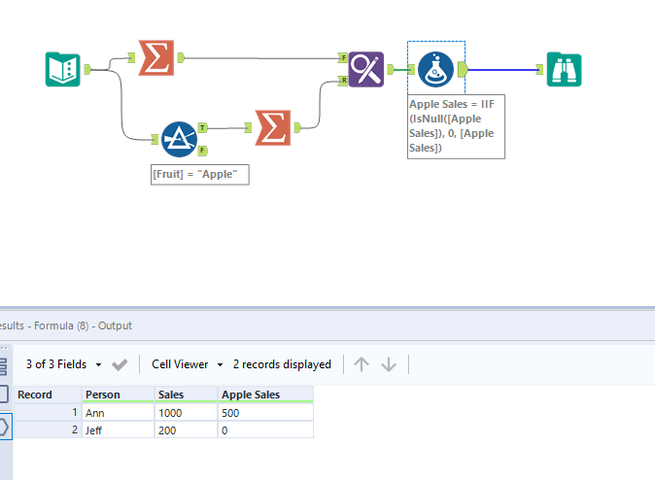Viewport: 655px width, 480px height.
Task: Select the Browse tool binoculars icon
Action: (564, 69)
